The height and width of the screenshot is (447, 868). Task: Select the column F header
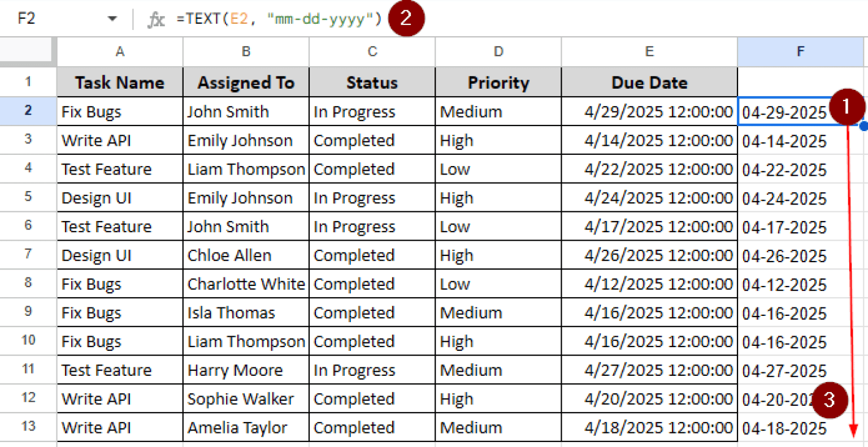point(800,52)
